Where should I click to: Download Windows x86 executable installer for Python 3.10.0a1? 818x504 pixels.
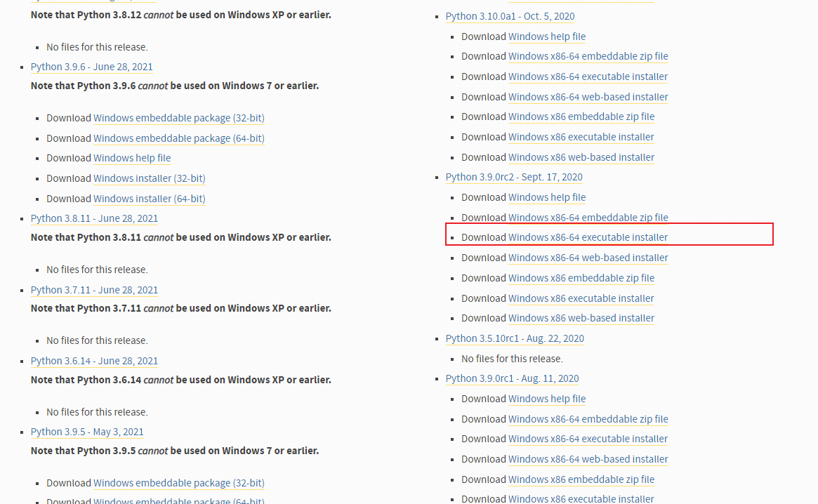coord(581,137)
